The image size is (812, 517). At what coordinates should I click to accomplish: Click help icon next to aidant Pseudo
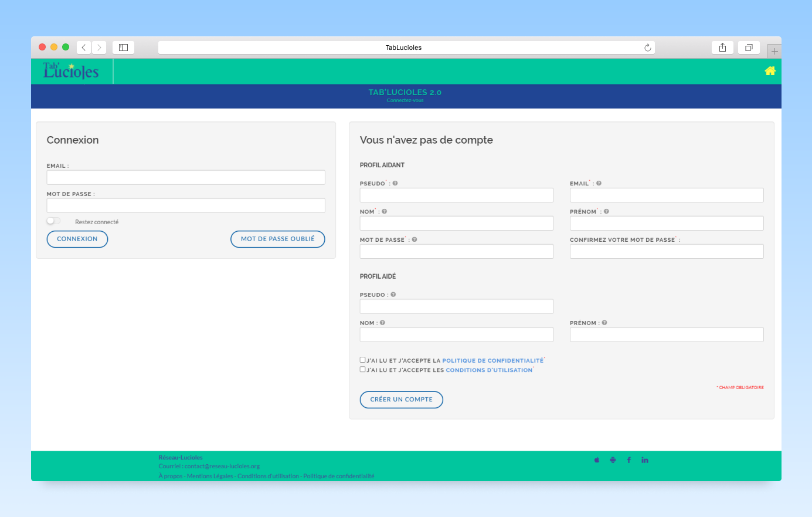(395, 183)
